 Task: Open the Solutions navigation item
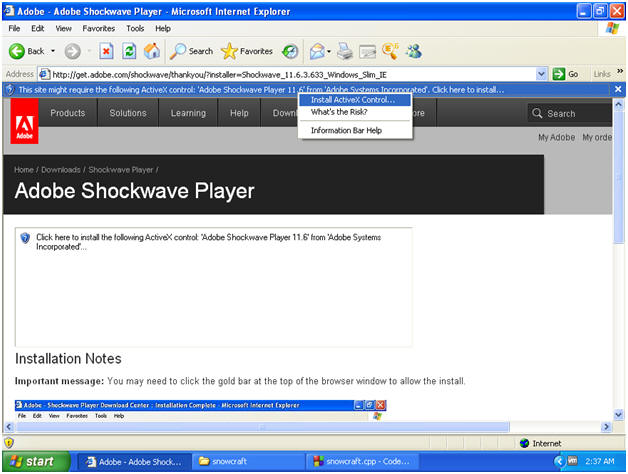click(128, 113)
